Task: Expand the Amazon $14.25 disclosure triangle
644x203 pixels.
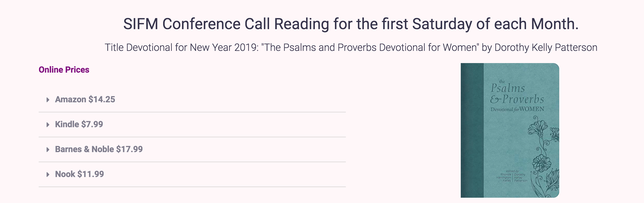Action: [48, 100]
